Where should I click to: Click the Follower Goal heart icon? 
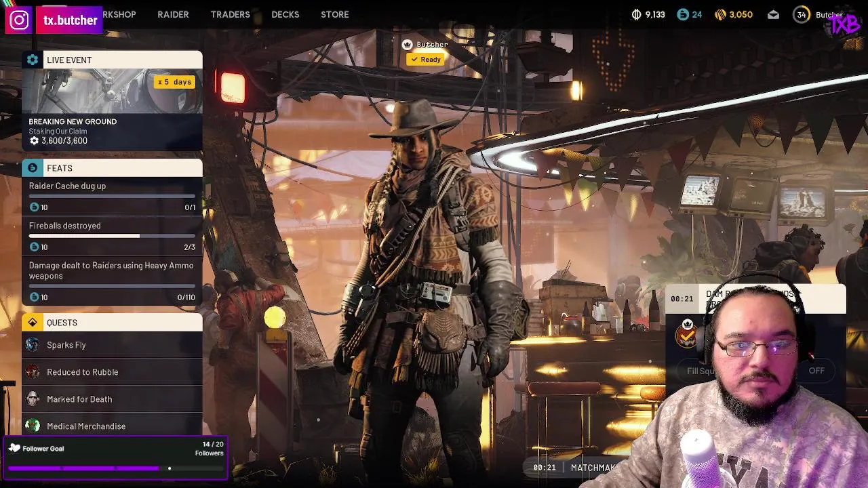coord(14,448)
